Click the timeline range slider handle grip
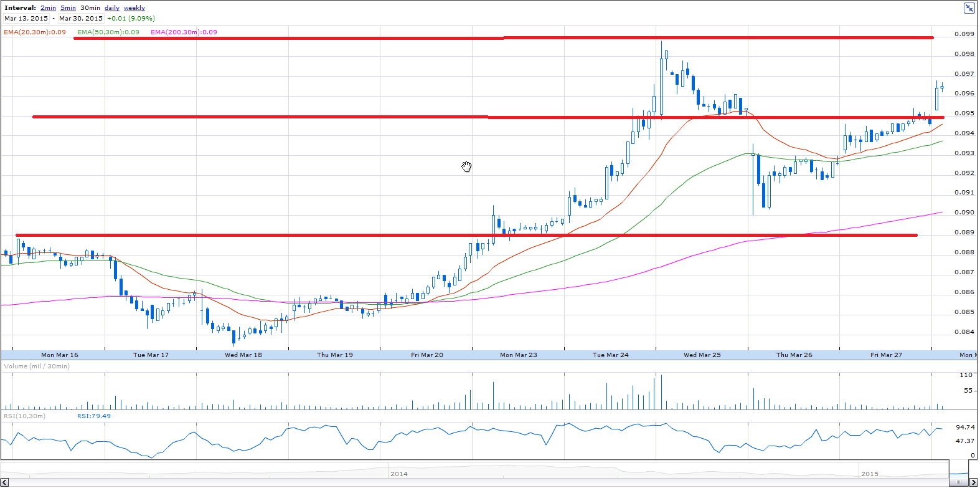This screenshot has width=980, height=488. tap(959, 482)
